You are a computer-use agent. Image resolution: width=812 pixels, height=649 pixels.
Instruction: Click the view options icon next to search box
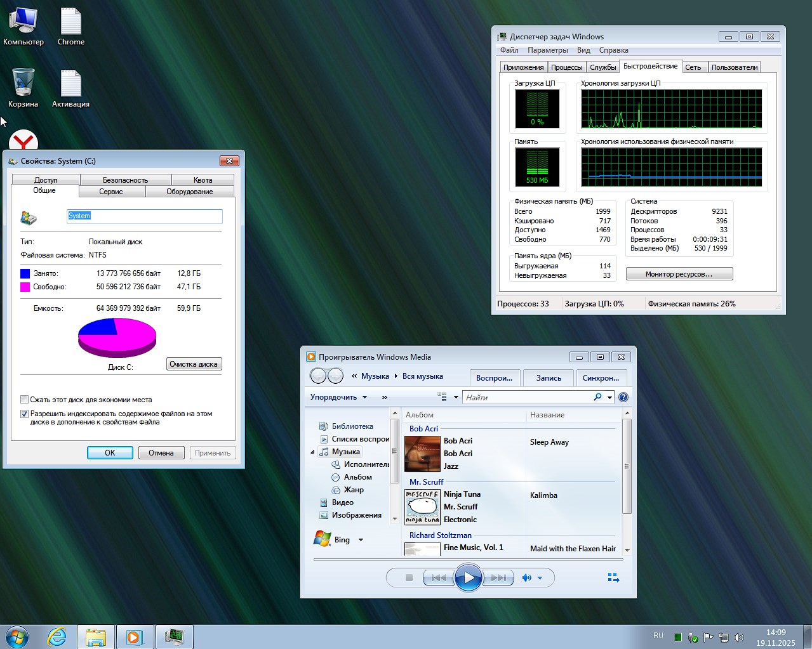pos(442,397)
